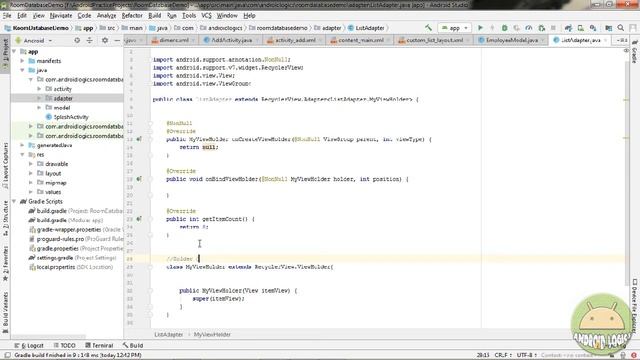Click Collapse All icon in Project panel

click(90, 40)
